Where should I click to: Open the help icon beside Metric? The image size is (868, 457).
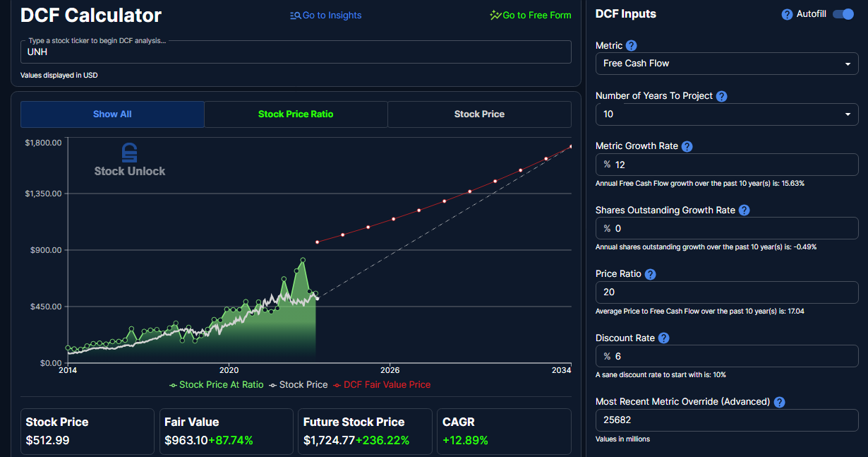[x=632, y=45]
